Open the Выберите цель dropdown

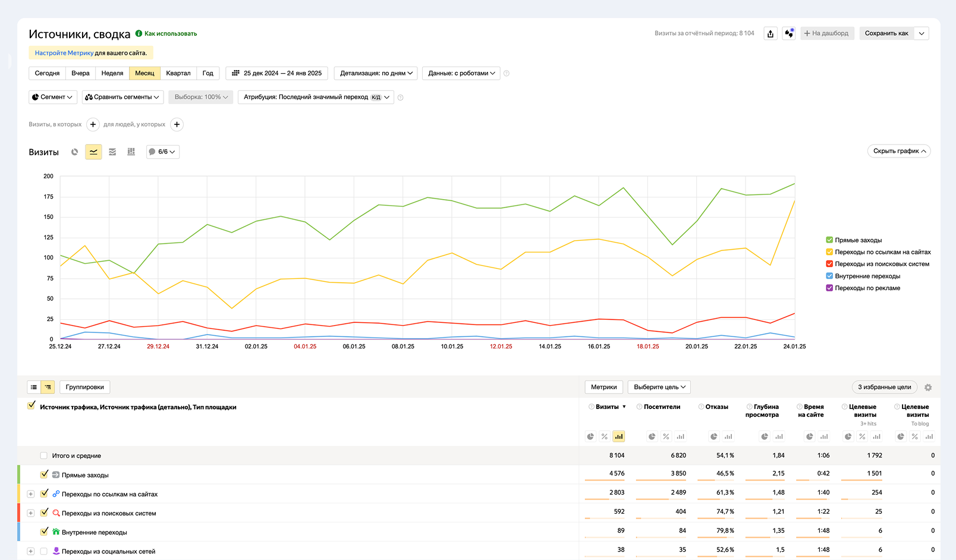pos(659,387)
